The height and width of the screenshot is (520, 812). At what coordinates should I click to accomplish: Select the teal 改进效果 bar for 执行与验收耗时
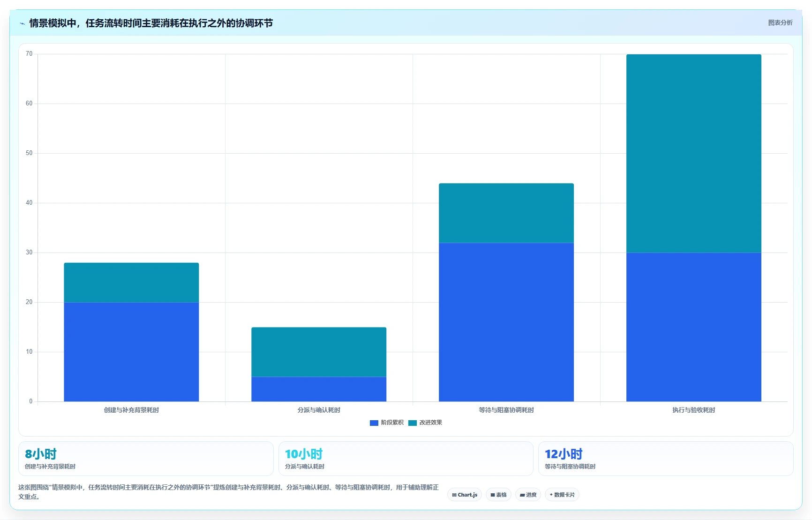tap(694, 154)
